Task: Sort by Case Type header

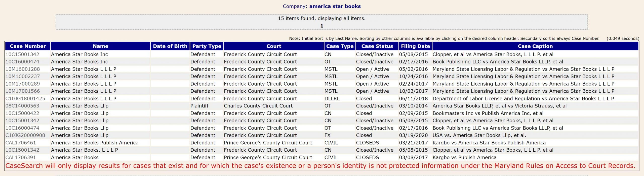Action: point(340,46)
